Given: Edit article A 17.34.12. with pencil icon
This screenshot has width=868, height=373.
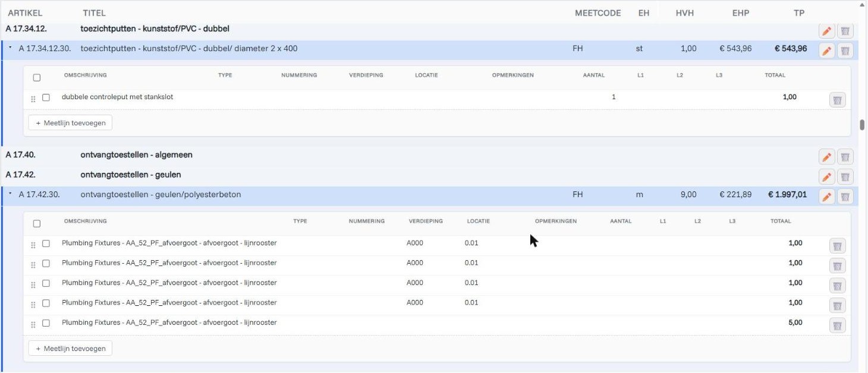Looking at the screenshot, I should point(826,31).
